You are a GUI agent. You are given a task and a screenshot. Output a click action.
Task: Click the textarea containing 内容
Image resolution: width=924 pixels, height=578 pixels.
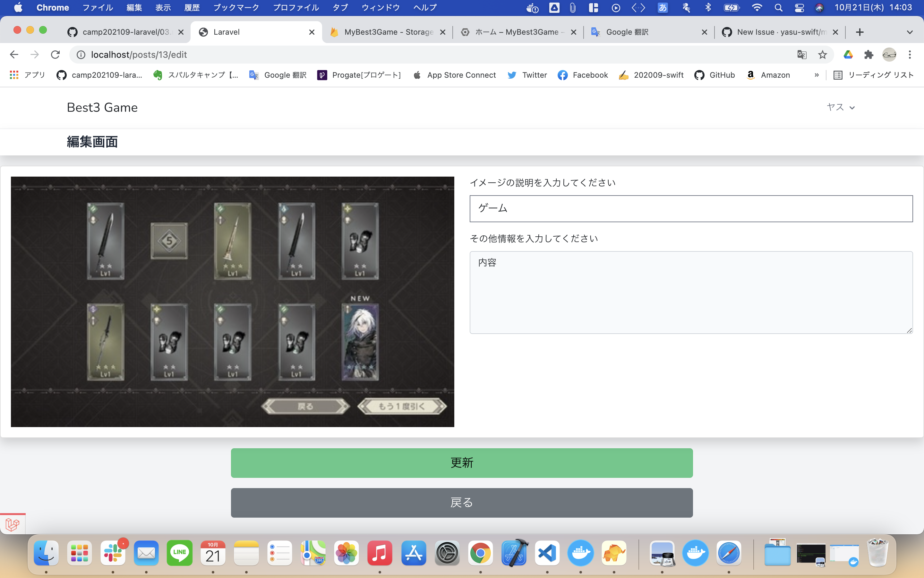point(691,293)
